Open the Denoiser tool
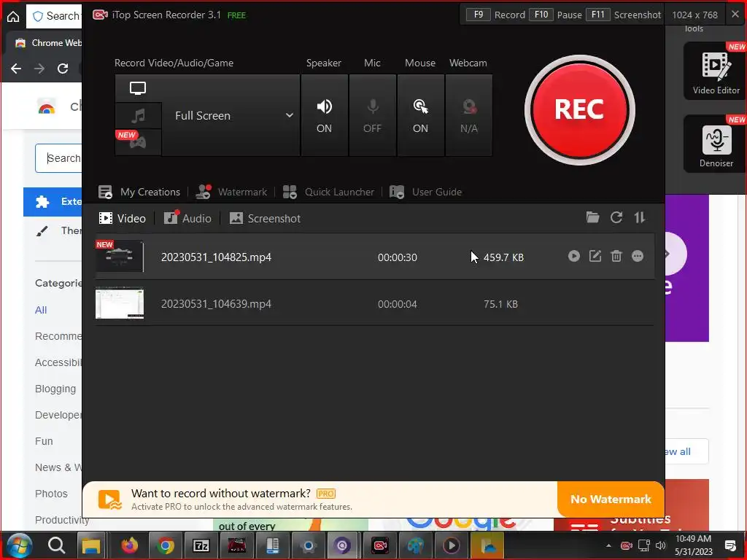 pos(716,144)
